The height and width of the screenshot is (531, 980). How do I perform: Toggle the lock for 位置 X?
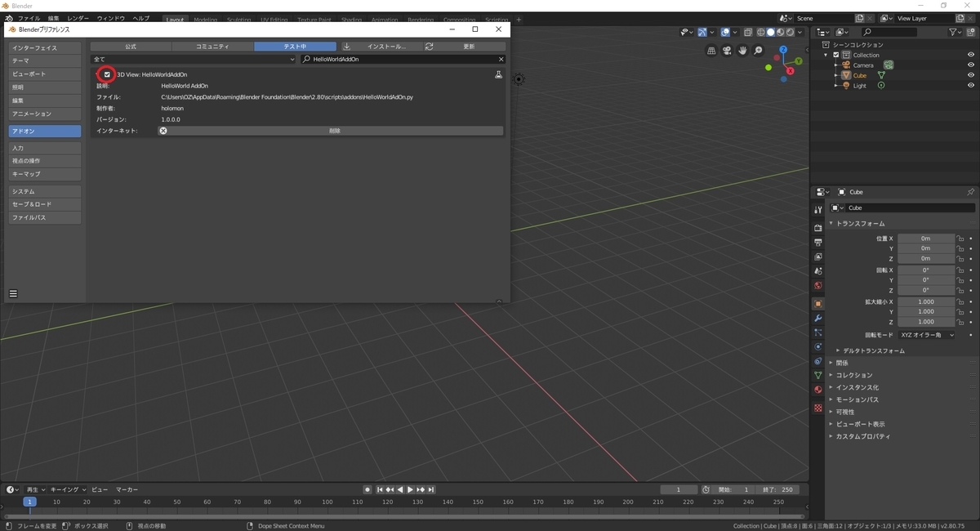pos(960,239)
